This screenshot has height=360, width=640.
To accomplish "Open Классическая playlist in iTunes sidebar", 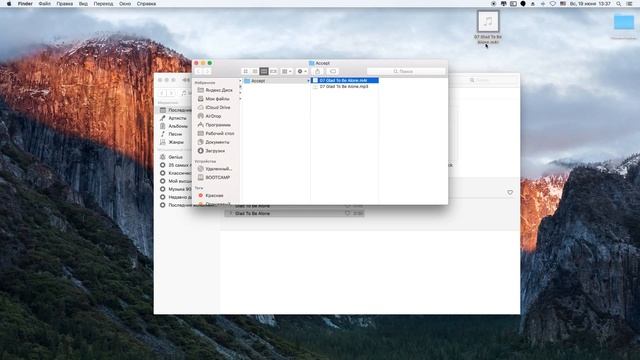I will (175, 173).
